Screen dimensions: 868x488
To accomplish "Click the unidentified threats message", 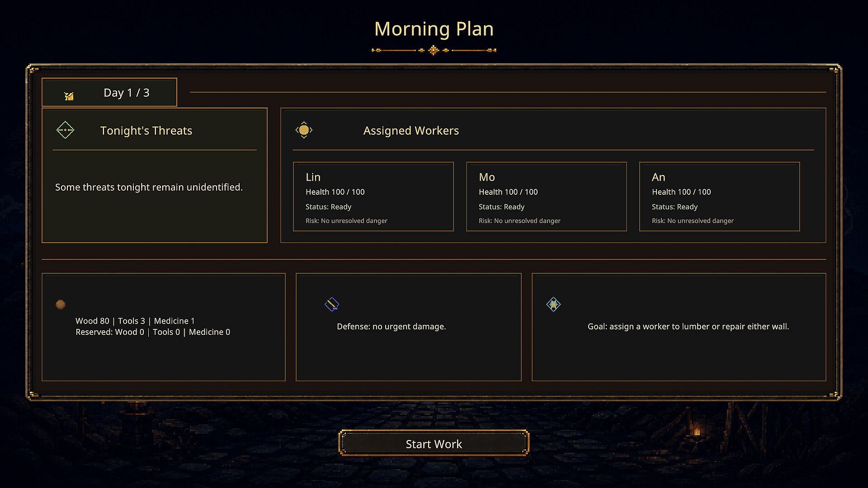I will (149, 187).
